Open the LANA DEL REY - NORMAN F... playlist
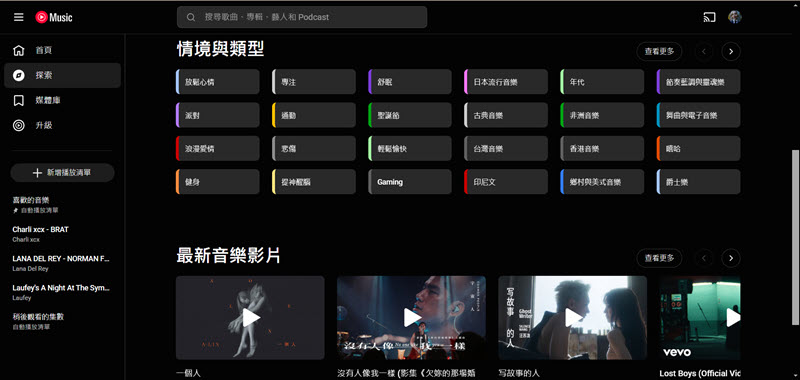800x380 pixels. click(62, 263)
